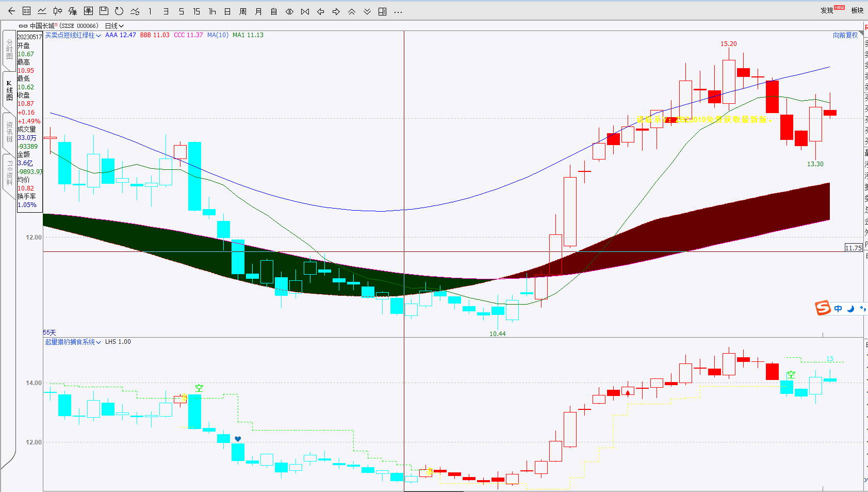Viewport: 868px width, 492px height.
Task: Click the date 20230517 in info panel
Action: point(29,37)
